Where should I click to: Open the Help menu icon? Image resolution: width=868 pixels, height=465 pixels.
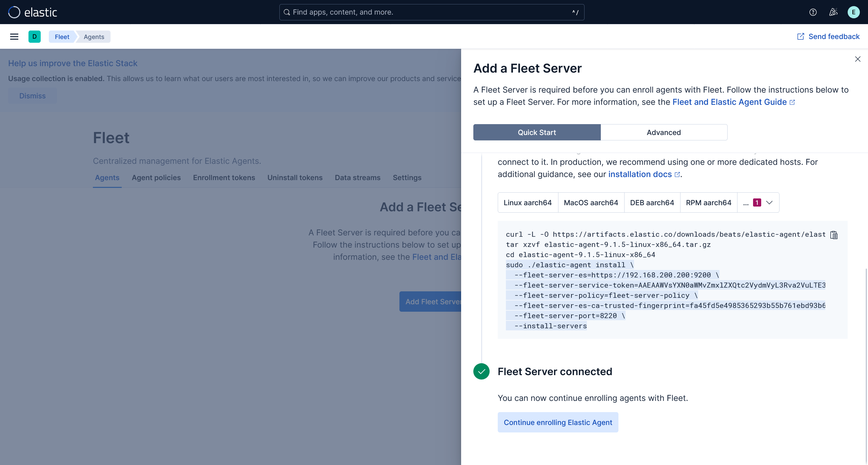tap(813, 12)
